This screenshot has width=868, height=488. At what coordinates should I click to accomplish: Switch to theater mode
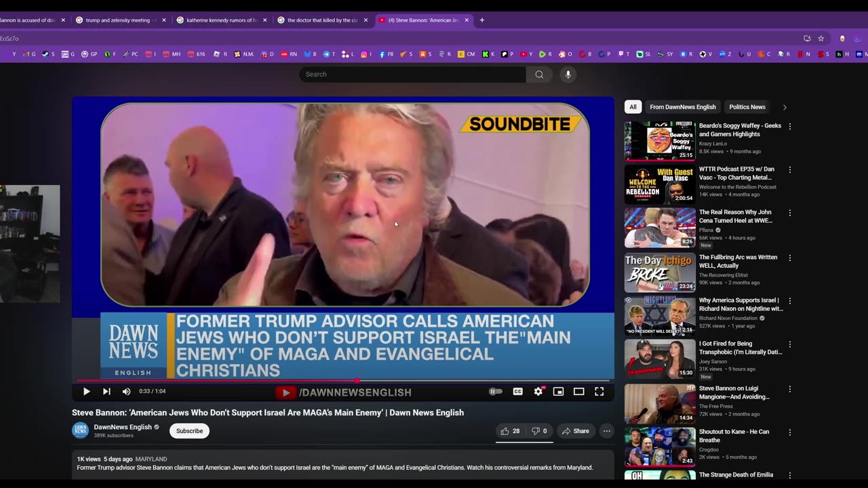[x=578, y=391]
